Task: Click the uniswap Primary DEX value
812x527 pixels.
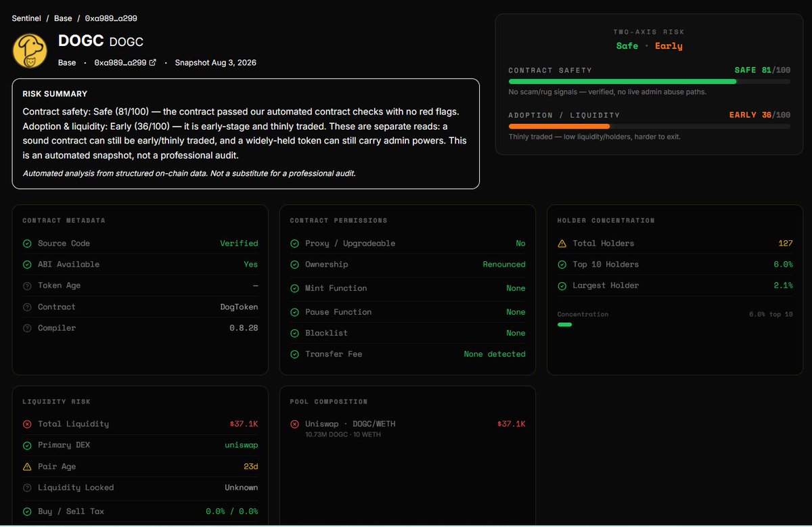Action: coord(242,445)
